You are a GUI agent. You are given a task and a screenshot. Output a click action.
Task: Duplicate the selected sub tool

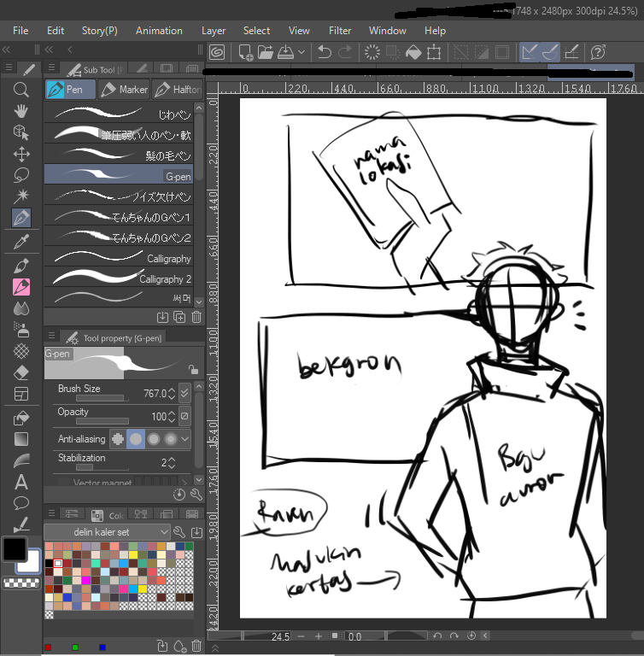(x=179, y=317)
